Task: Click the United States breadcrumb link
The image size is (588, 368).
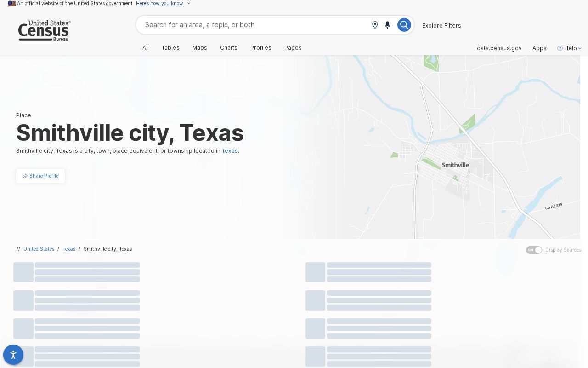Action: tap(39, 249)
